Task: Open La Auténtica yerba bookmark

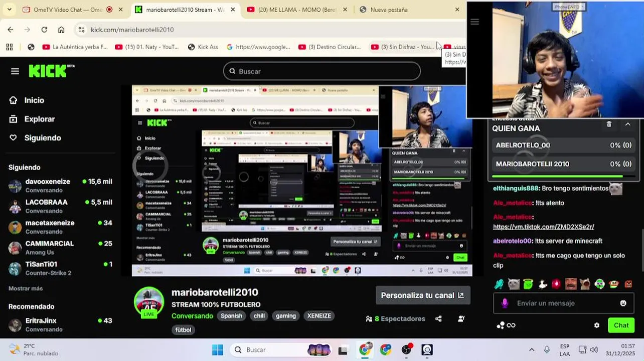Action: [x=75, y=47]
